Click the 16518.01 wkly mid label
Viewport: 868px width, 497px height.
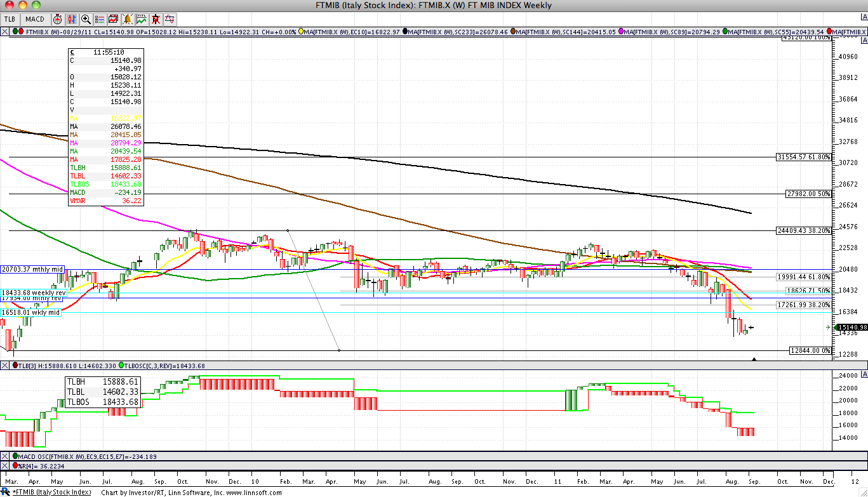tap(30, 312)
